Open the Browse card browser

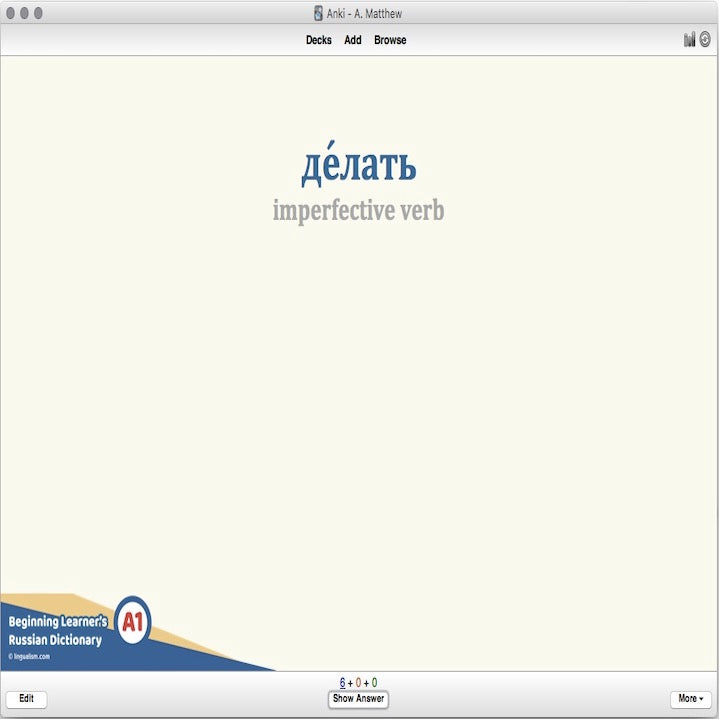click(x=390, y=40)
